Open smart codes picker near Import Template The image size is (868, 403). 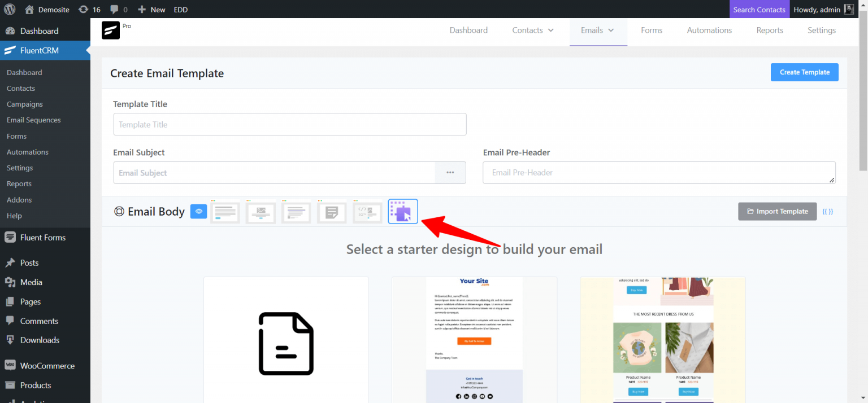tap(827, 211)
